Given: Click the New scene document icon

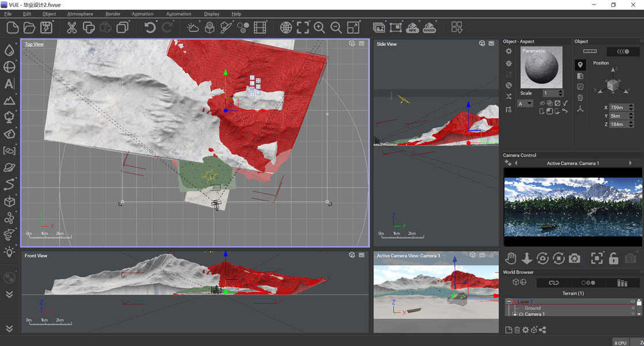Looking at the screenshot, I should pyautogui.click(x=13, y=28).
